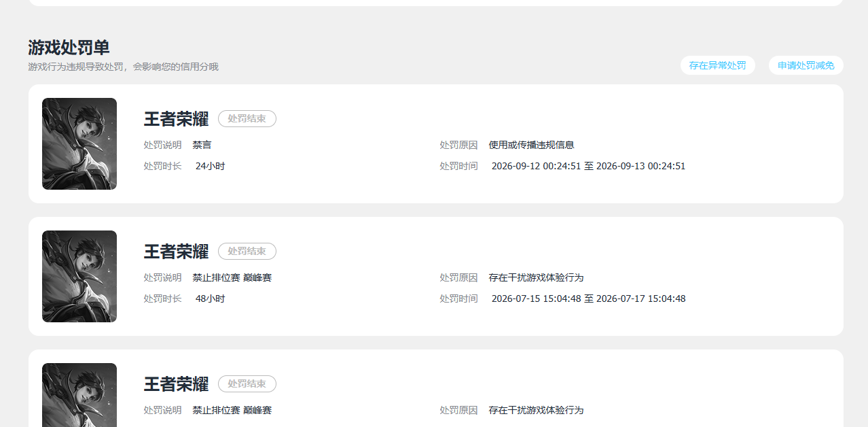The height and width of the screenshot is (427, 868).
Task: Click the subtitle about 信用分 under the heading
Action: (123, 67)
